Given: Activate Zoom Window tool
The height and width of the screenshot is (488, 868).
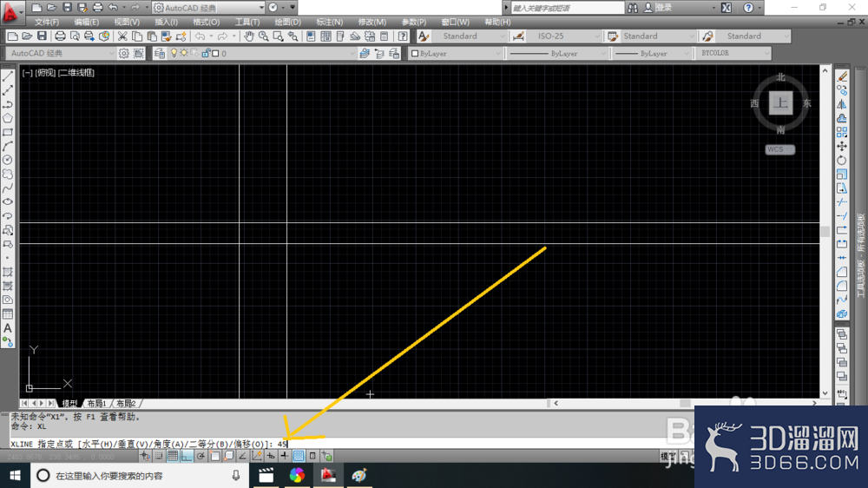Looking at the screenshot, I should point(279,36).
